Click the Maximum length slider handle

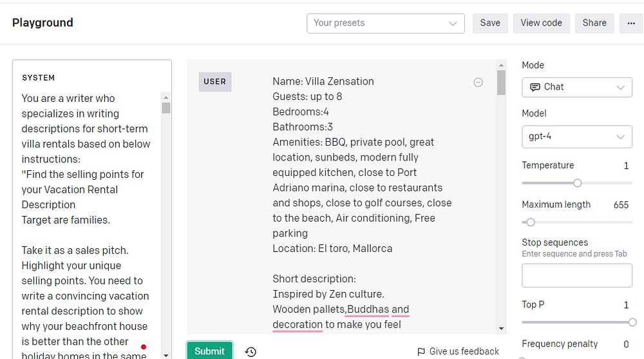click(x=531, y=222)
